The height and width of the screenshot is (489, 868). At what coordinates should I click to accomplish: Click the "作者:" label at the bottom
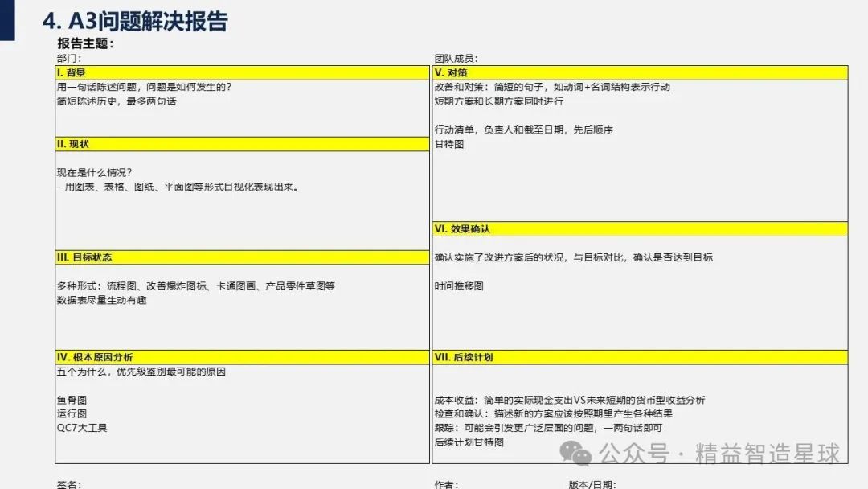[x=446, y=484]
